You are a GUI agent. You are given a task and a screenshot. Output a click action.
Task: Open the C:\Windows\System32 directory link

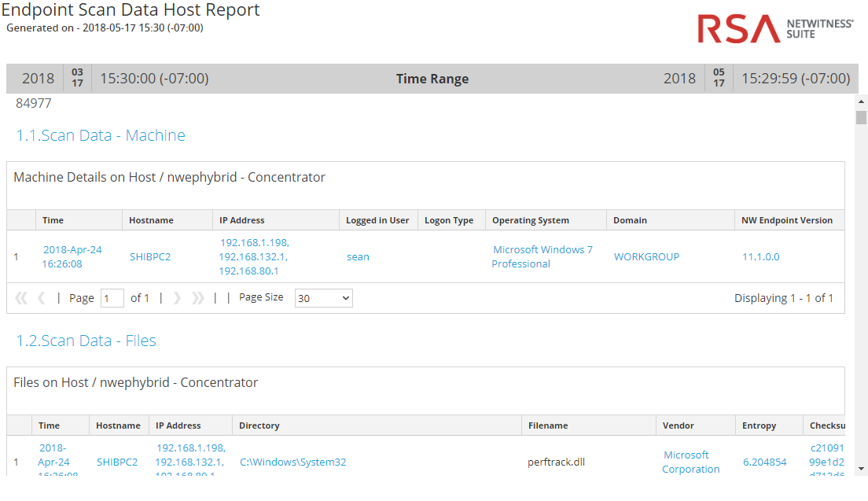pos(292,462)
